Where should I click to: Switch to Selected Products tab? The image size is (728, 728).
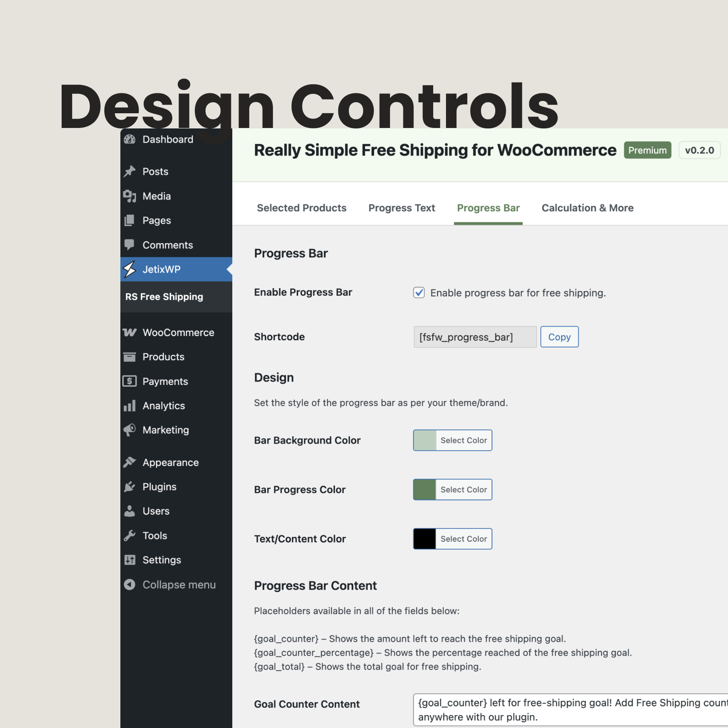(301, 208)
